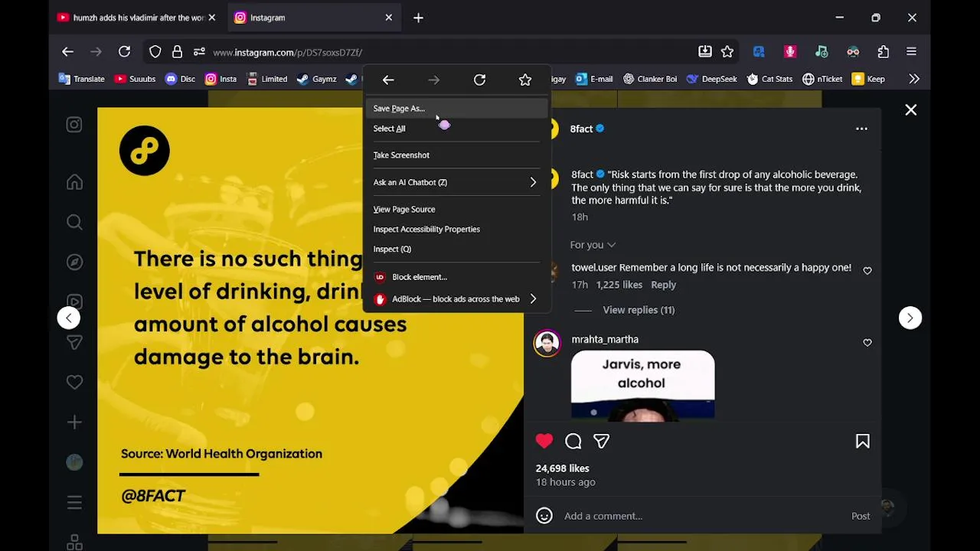Expand Ask an AI Chatbot submenu
This screenshot has height=551, width=980.
point(456,182)
